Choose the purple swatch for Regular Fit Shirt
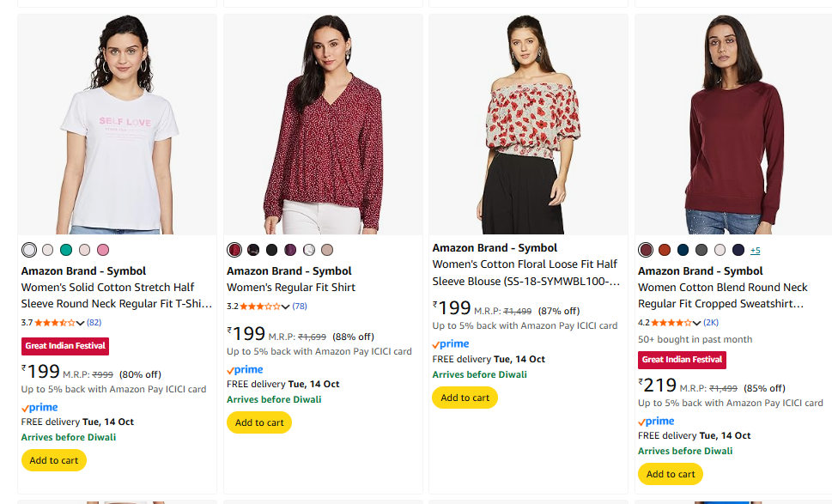The width and height of the screenshot is (832, 504). click(x=290, y=250)
